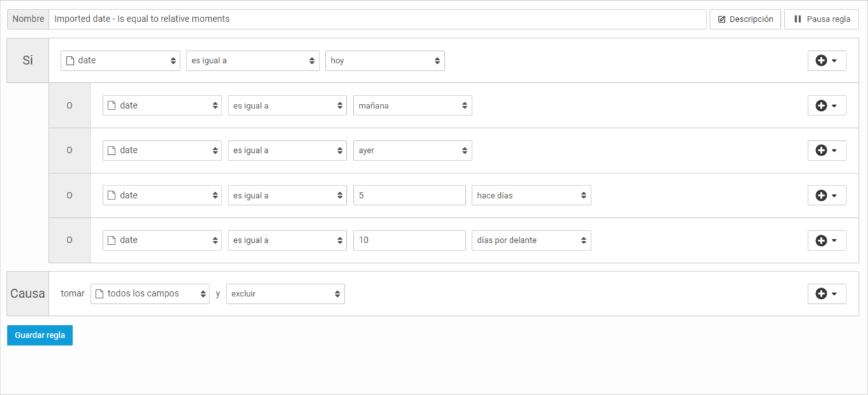Screen dimensions: 868x395
Task: Click the number field containing 10
Action: 410,240
